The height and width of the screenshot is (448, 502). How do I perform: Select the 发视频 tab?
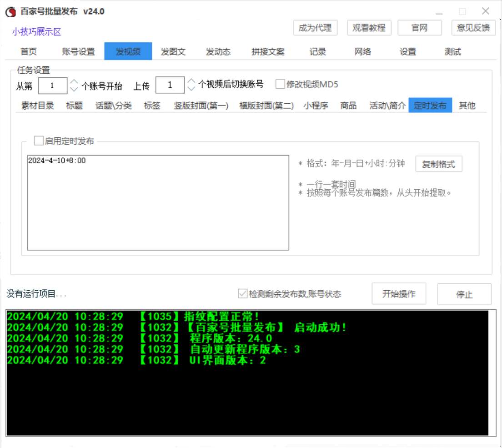click(x=128, y=51)
